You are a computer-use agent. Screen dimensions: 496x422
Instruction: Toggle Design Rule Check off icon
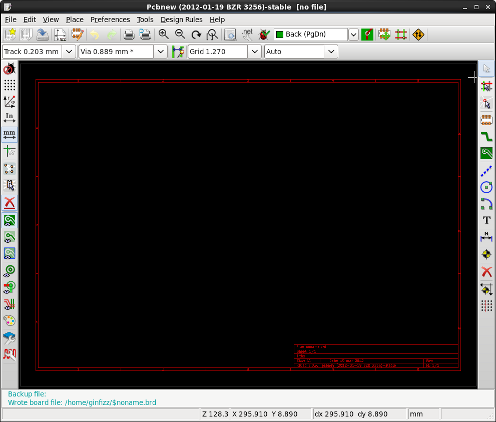(9, 69)
